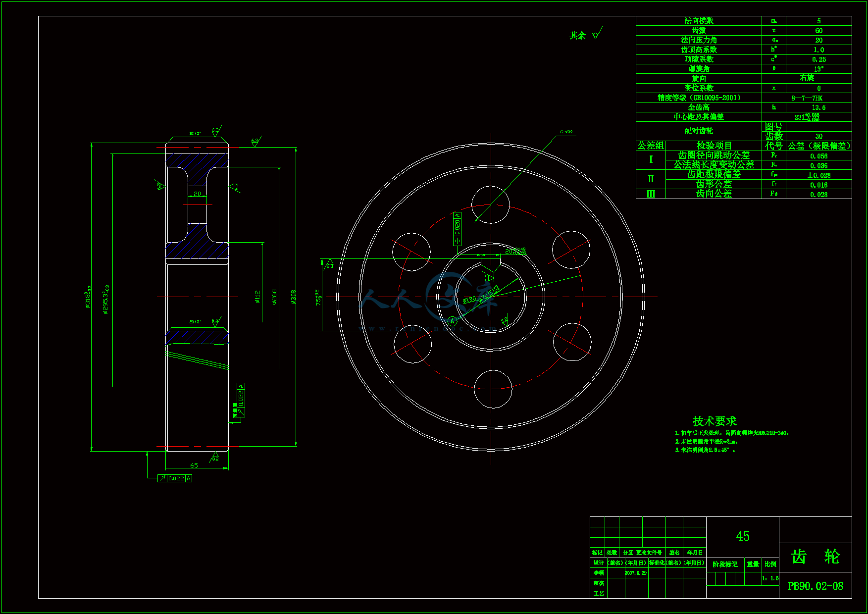Select the ø295.3 diameter dimension

[105, 300]
